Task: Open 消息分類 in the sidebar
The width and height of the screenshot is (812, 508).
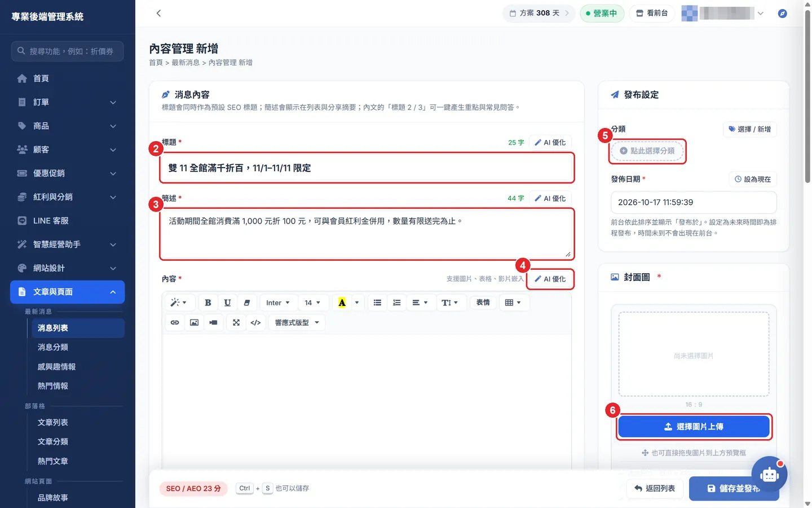Action: (x=53, y=347)
